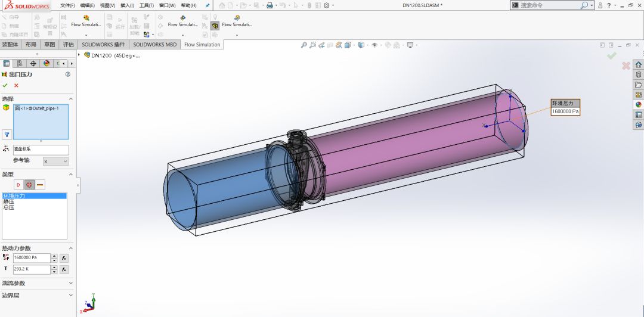
Task: Open the options gear icon
Action: click(327, 5)
